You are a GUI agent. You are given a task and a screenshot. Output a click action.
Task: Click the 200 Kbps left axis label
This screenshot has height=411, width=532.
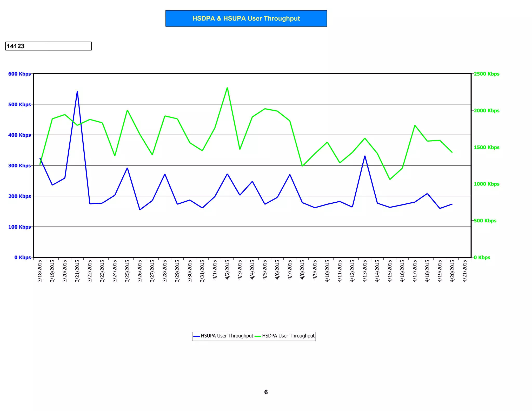(19, 196)
